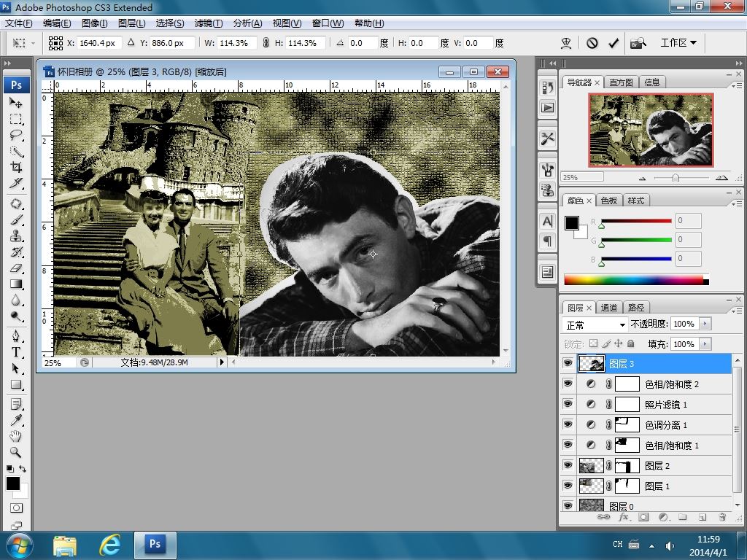
Task: Select the Eyedropper tool
Action: click(x=16, y=420)
